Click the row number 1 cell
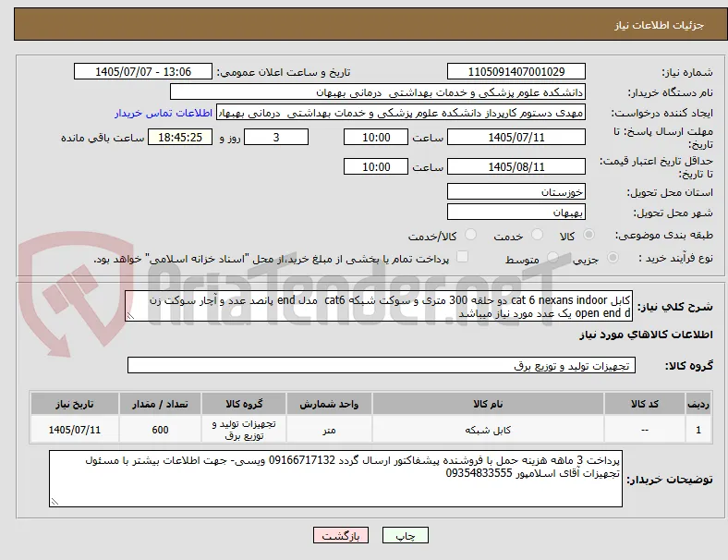The width and height of the screenshot is (728, 560). (x=698, y=430)
